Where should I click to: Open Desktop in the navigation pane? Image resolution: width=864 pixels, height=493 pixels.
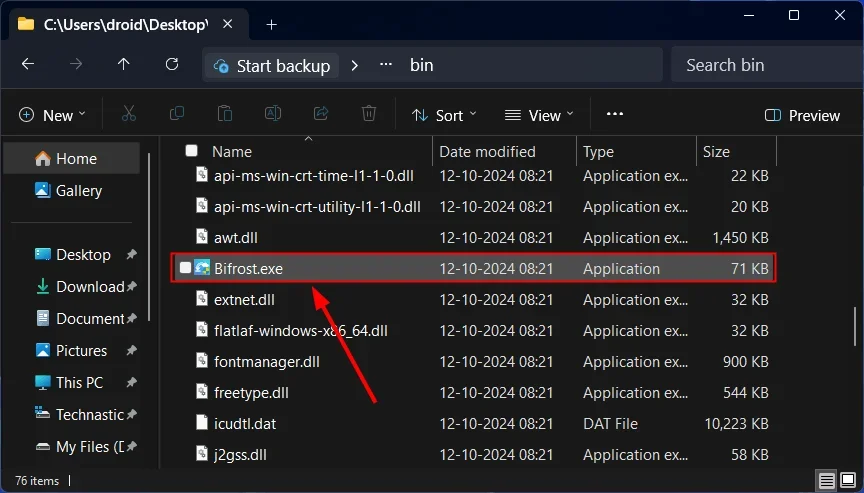pos(72,255)
